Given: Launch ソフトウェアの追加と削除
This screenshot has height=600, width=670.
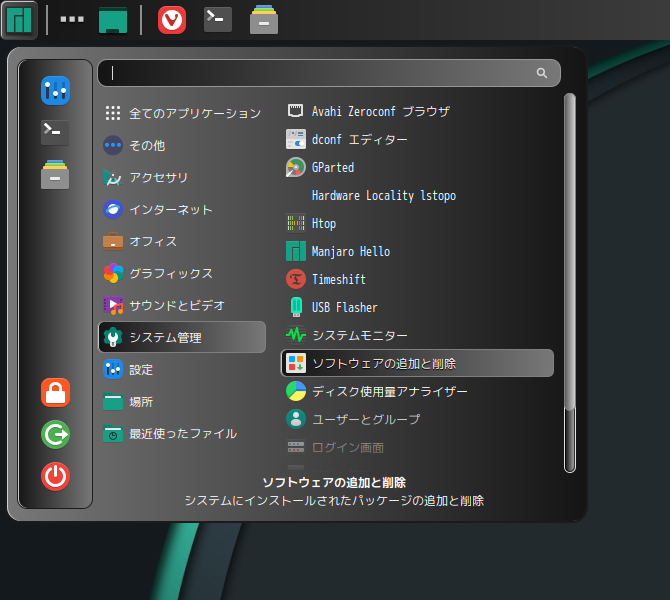Looking at the screenshot, I should tap(417, 363).
